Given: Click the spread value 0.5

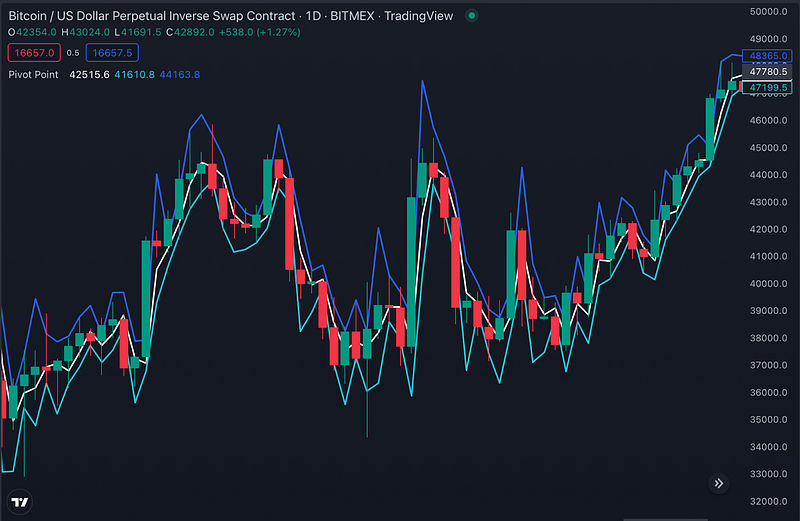Looking at the screenshot, I should (73, 53).
